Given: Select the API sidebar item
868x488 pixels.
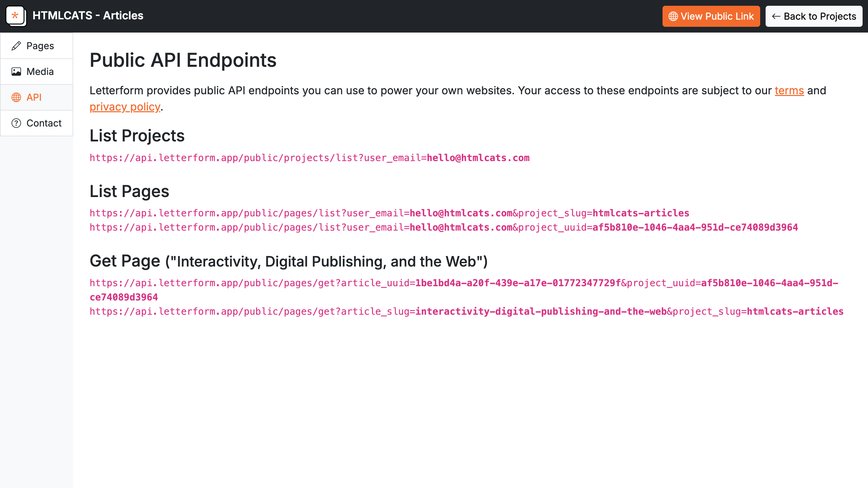Looking at the screenshot, I should (x=34, y=97).
